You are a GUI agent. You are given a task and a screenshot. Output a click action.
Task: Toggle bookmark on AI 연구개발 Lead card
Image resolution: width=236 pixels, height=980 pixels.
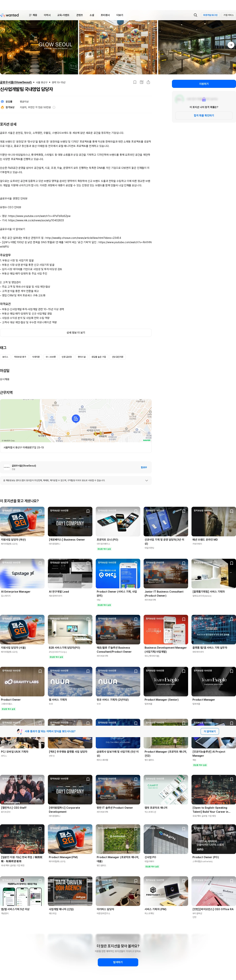click(88, 563)
